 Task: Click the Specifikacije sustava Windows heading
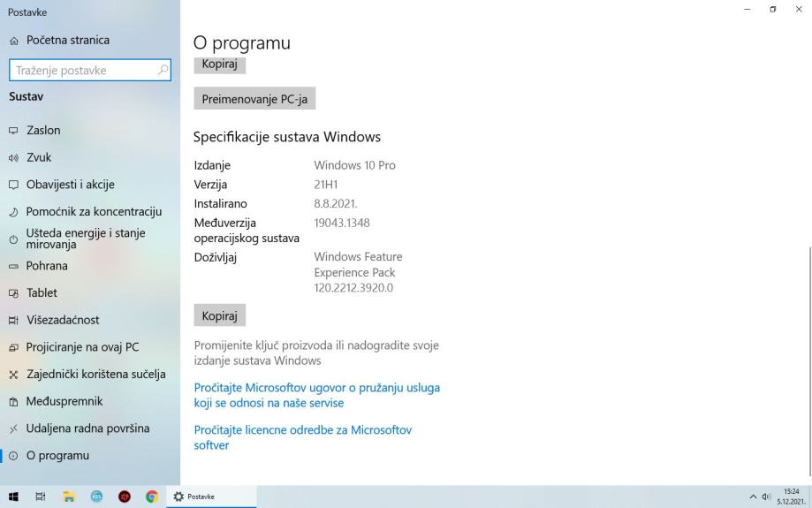pos(287,137)
